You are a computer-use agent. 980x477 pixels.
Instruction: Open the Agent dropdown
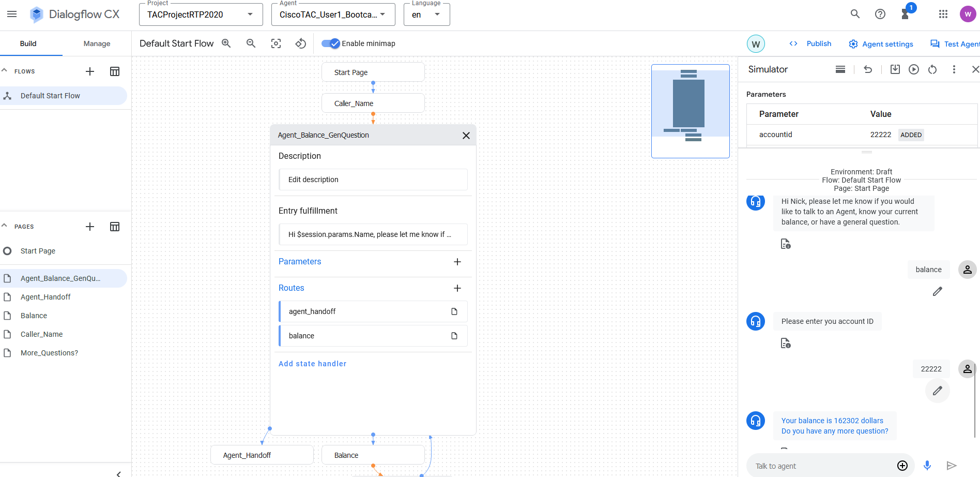[x=333, y=14]
